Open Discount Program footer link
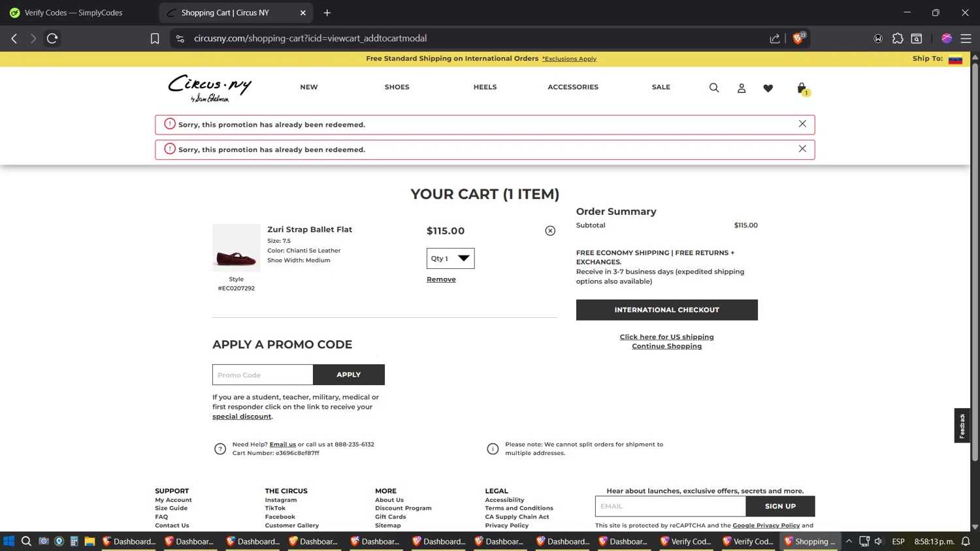The height and width of the screenshot is (551, 980). point(403,509)
